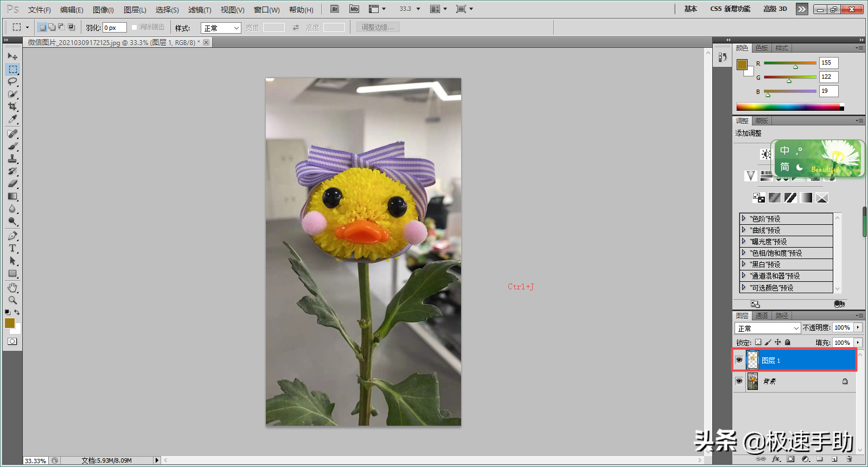Screen dimensions: 868x467
Task: Select the Zoom tool
Action: click(12, 300)
